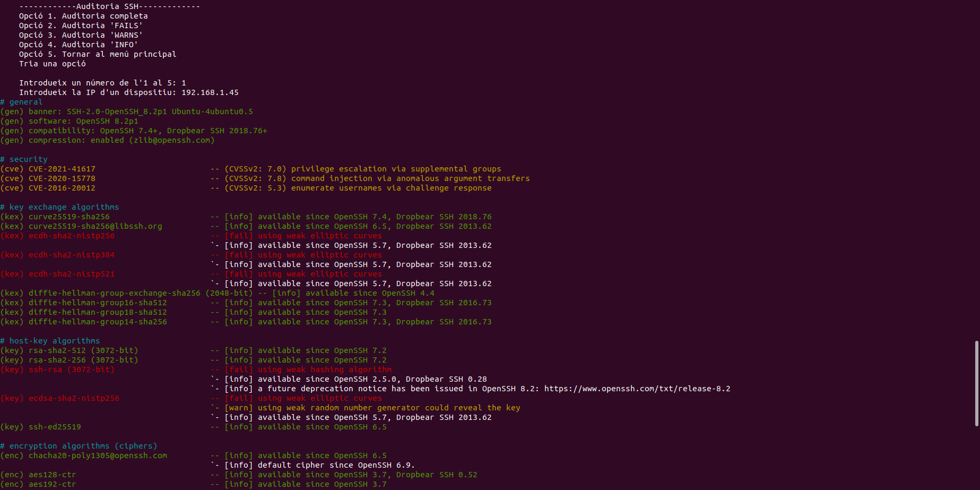
Task: Click 'command injection via anomalous argument transfers'
Action: pos(410,178)
